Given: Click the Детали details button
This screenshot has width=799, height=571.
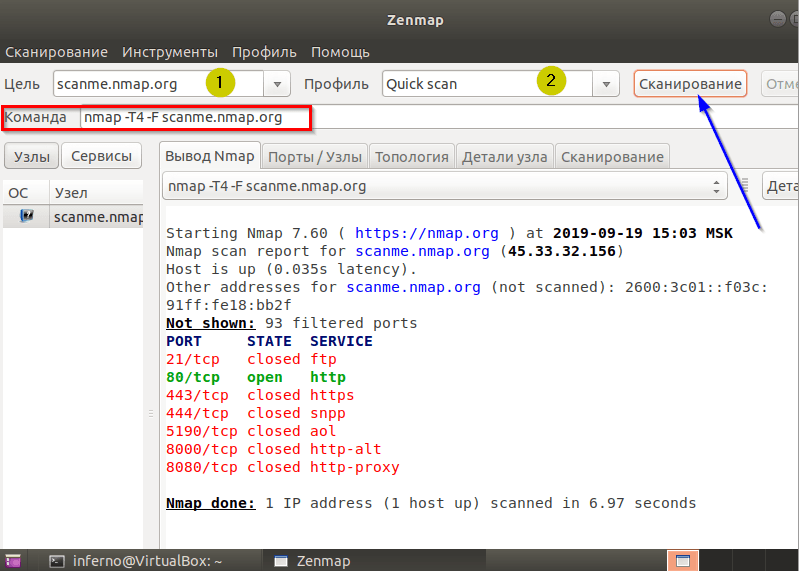Looking at the screenshot, I should point(781,186).
